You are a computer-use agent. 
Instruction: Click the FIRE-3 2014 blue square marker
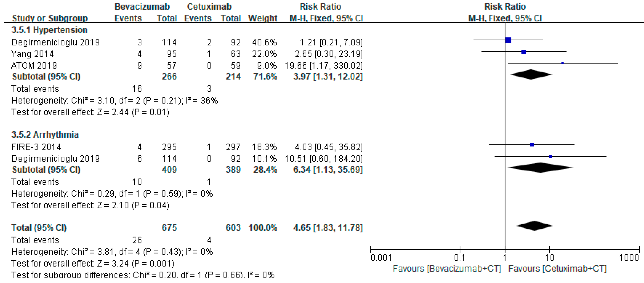point(532,145)
